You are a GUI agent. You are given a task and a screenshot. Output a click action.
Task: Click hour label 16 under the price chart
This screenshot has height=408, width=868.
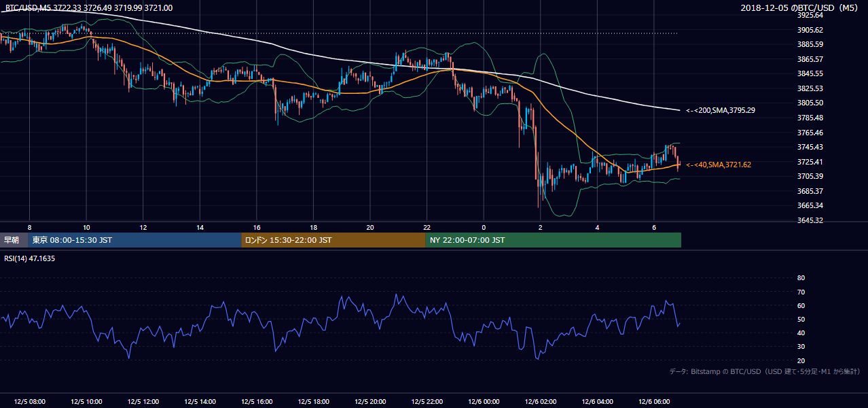pos(257,226)
